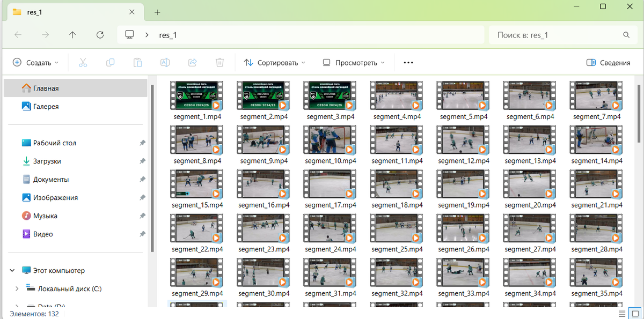Screen dimensions: 644x319
Task: Switch to details list view icon
Action: pos(621,314)
